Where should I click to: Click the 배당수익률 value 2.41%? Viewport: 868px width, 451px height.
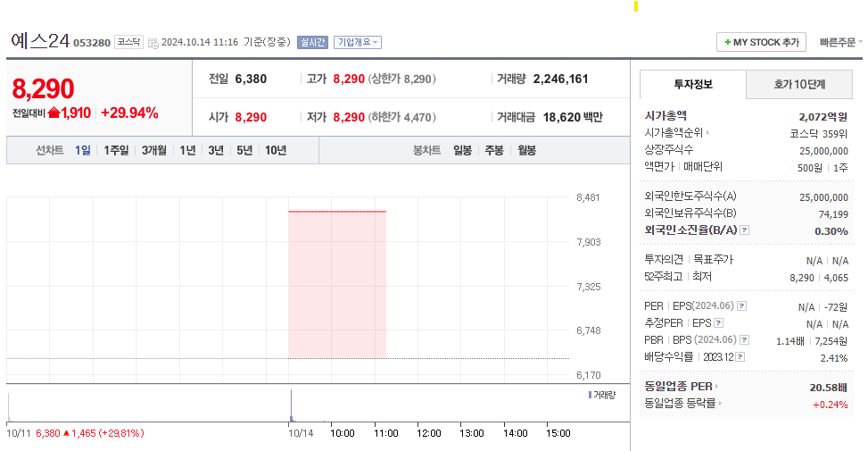tap(834, 358)
